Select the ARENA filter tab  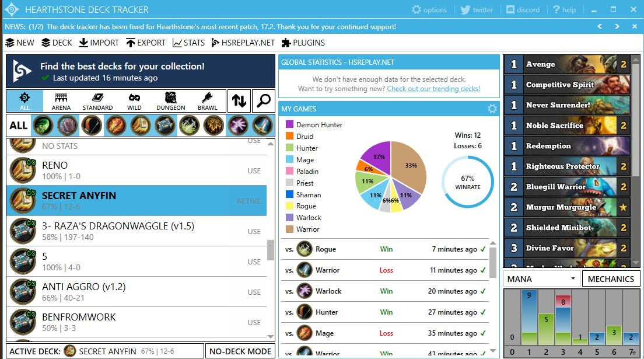click(x=61, y=101)
